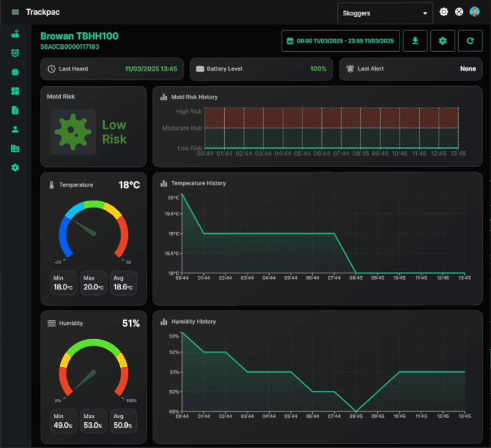Screen dimensions: 491x448
Task: Click the current temperature 18°C reading
Action: pyautogui.click(x=129, y=185)
